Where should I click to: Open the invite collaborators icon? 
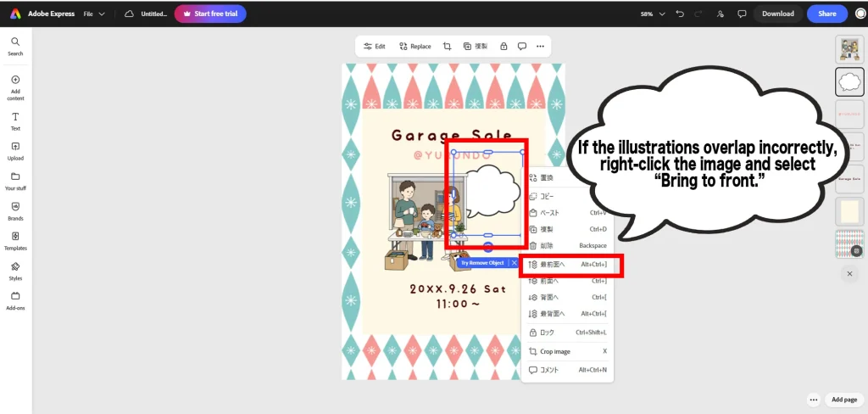721,14
